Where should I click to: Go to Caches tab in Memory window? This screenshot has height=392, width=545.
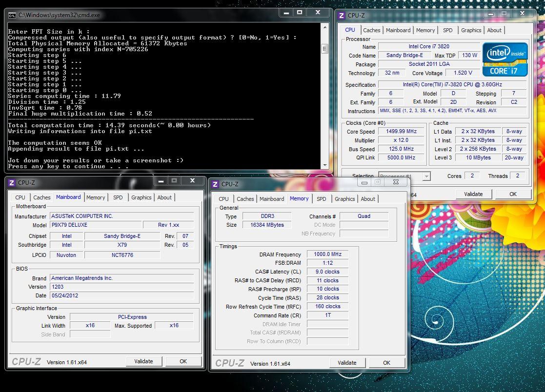pos(245,199)
